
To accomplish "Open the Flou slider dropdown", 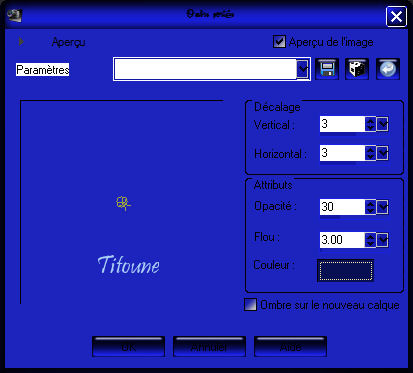I will click(382, 240).
